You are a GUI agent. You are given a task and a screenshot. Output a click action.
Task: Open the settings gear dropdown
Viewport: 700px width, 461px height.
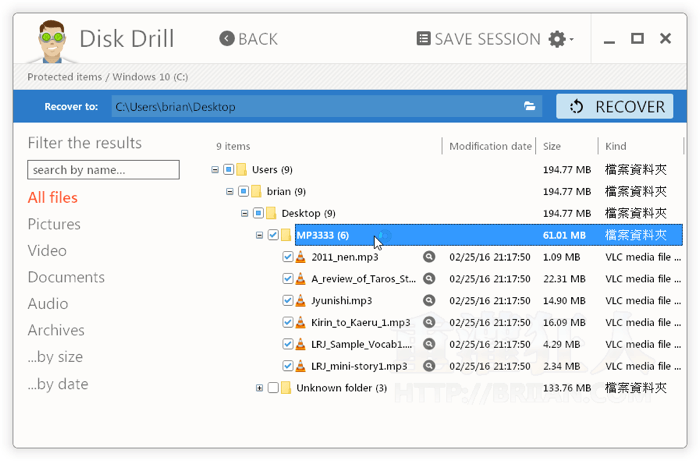click(560, 40)
